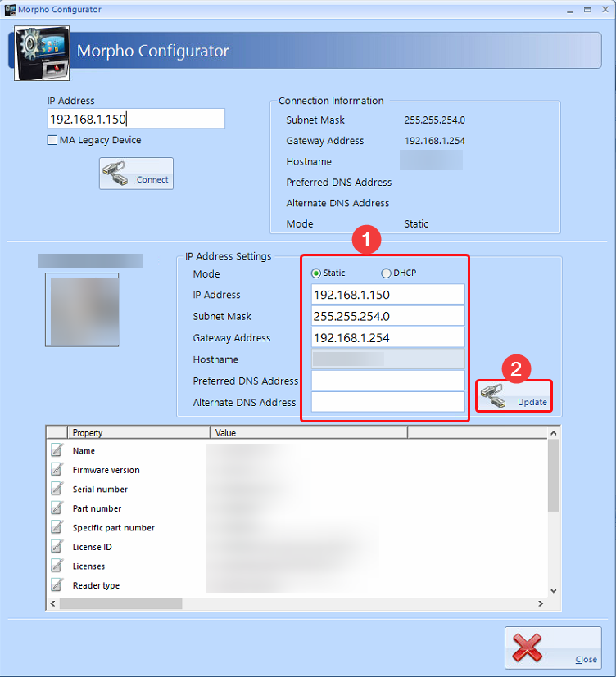
Task: Select the Firmware version property row
Action: click(x=297, y=470)
